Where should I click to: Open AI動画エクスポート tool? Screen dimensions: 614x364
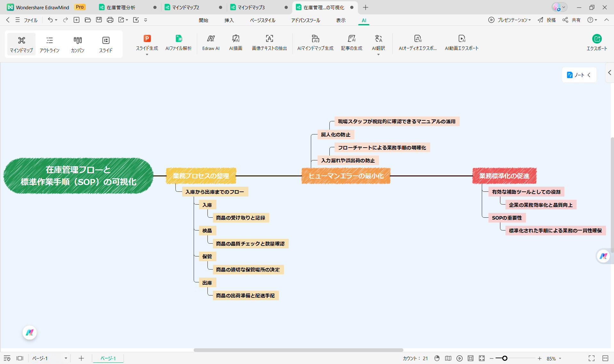point(461,39)
